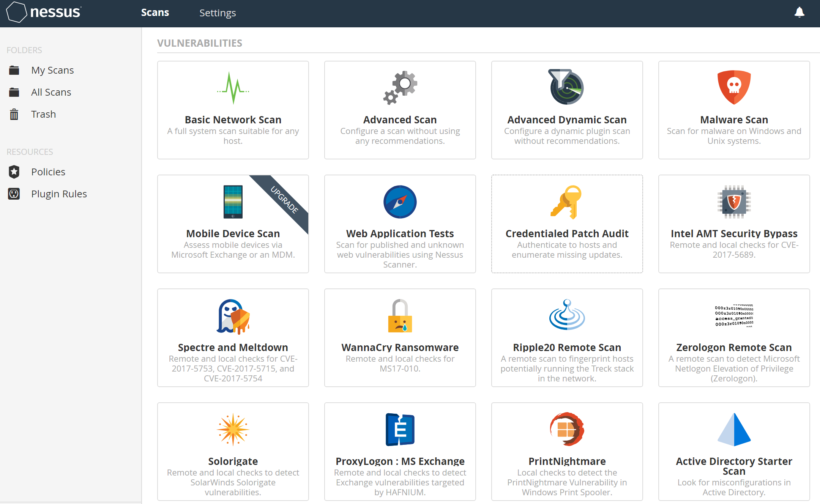The width and height of the screenshot is (820, 504).
Task: Click the notification bell icon
Action: 799,13
